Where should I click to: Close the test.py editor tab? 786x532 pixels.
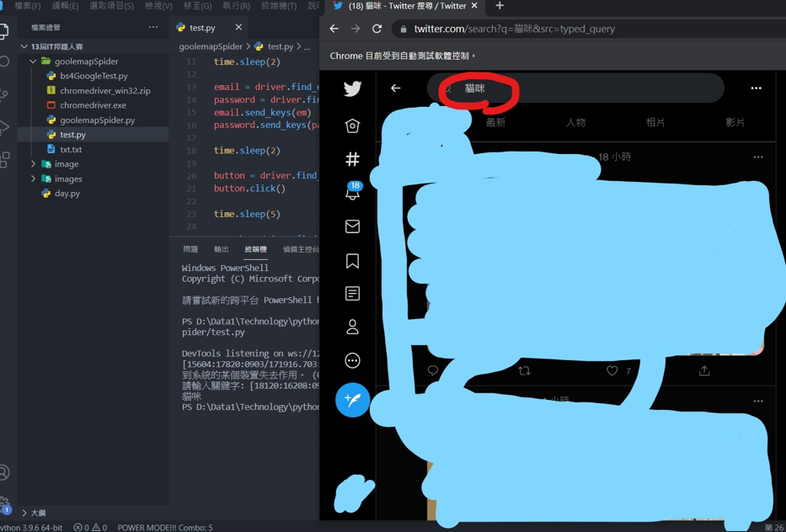pos(238,27)
